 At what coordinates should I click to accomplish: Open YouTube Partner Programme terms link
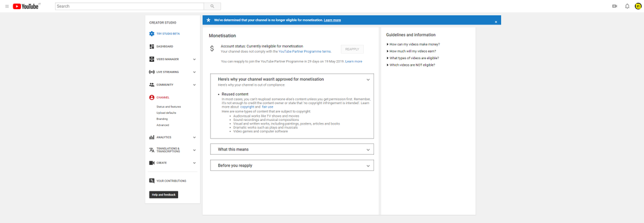(x=305, y=51)
